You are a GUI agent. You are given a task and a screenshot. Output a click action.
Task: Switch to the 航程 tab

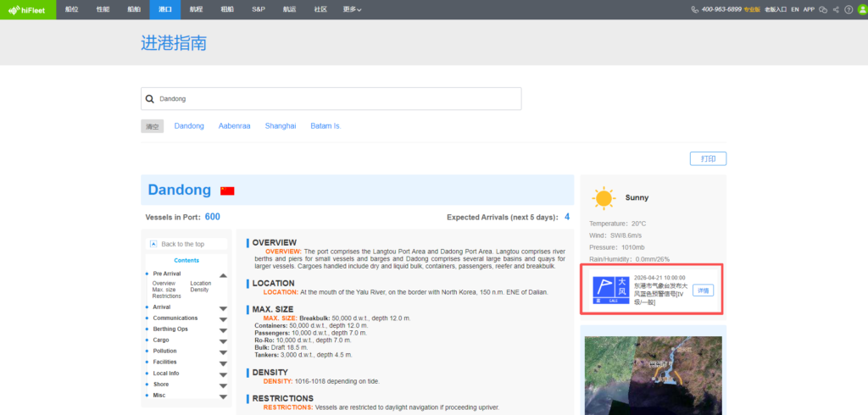click(196, 9)
